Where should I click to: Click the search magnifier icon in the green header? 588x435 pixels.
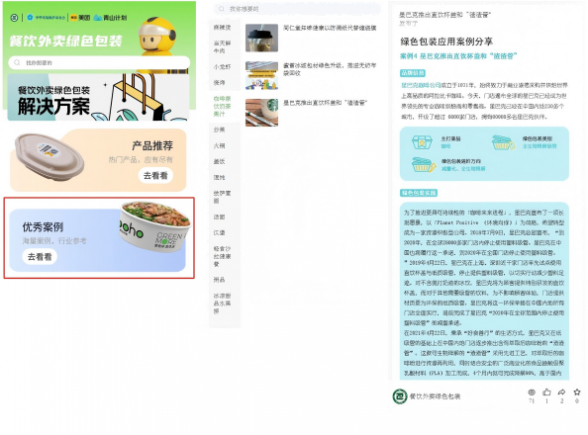17,63
